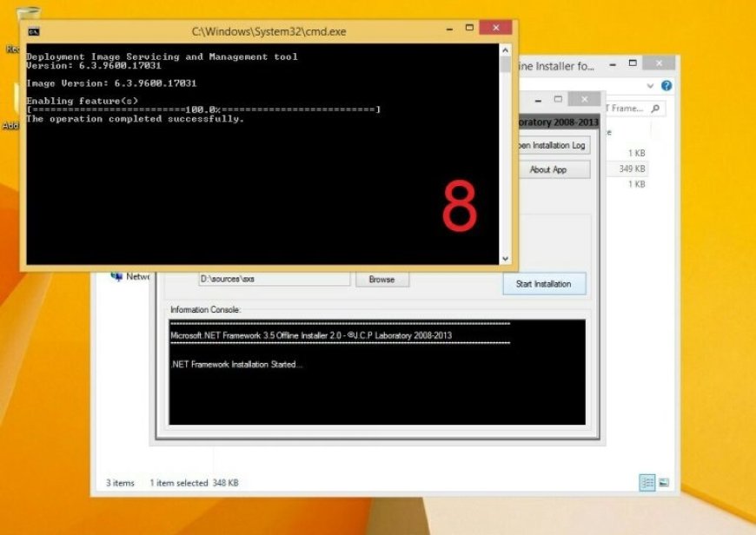This screenshot has height=535, width=756.
Task: Click the "Information Console:" label
Action: 205,309
